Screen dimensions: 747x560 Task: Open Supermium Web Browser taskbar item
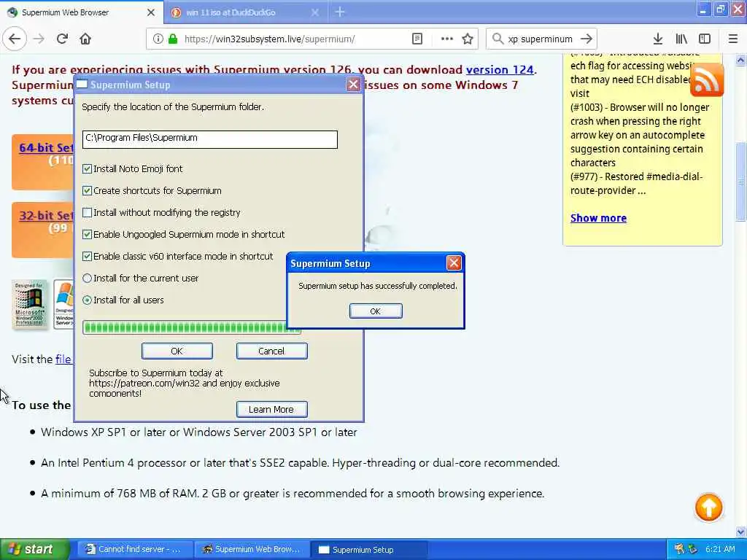point(252,549)
